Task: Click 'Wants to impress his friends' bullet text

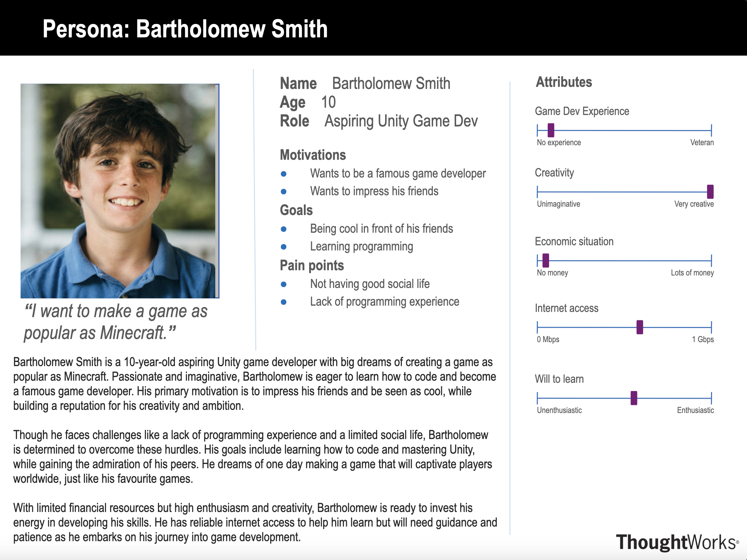Action: tap(374, 191)
